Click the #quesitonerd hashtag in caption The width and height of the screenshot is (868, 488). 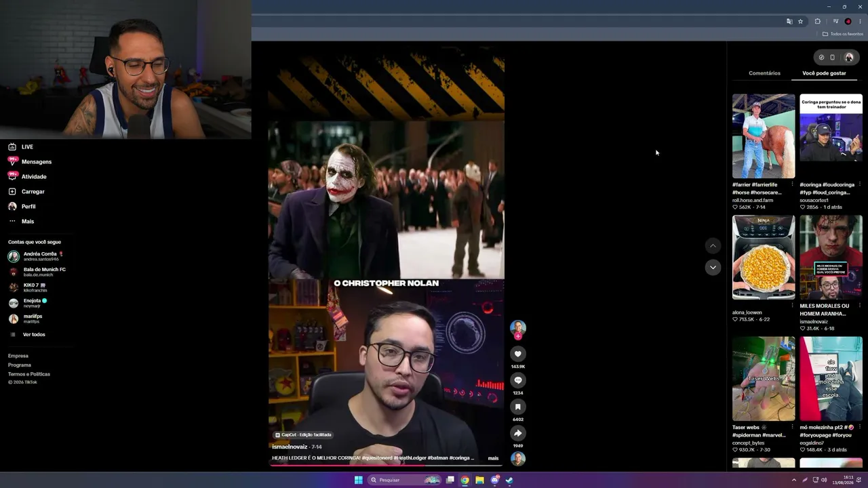pos(376,458)
